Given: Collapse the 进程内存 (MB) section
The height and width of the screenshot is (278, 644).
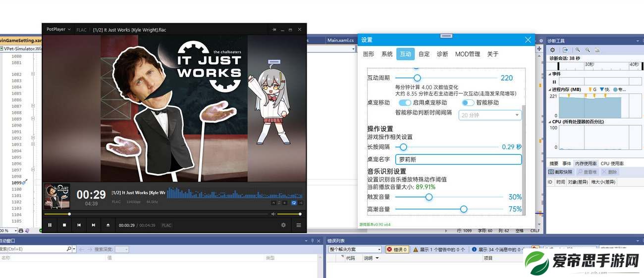Looking at the screenshot, I should coord(549,90).
